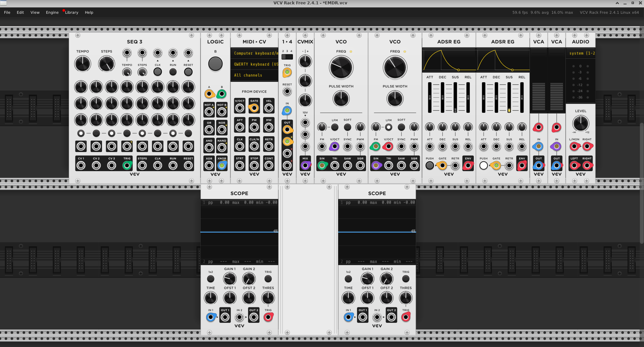The width and height of the screenshot is (644, 347).
Task: Open the Engine menu
Action: tap(52, 12)
